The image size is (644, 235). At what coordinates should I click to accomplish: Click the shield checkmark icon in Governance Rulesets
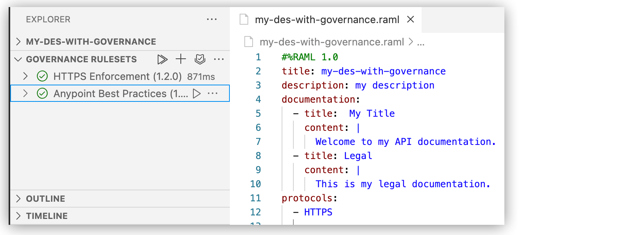pos(200,60)
